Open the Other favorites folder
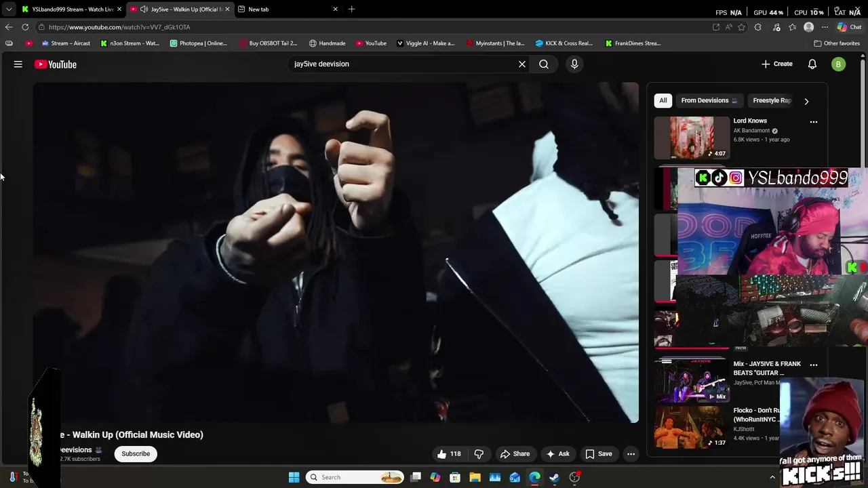This screenshot has width=868, height=488. coord(837,43)
